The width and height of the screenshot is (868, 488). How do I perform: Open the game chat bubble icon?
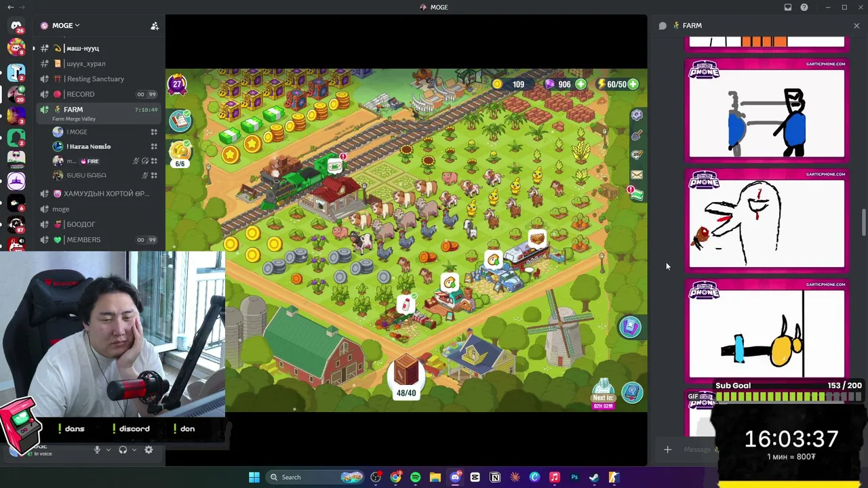pyautogui.click(x=637, y=155)
